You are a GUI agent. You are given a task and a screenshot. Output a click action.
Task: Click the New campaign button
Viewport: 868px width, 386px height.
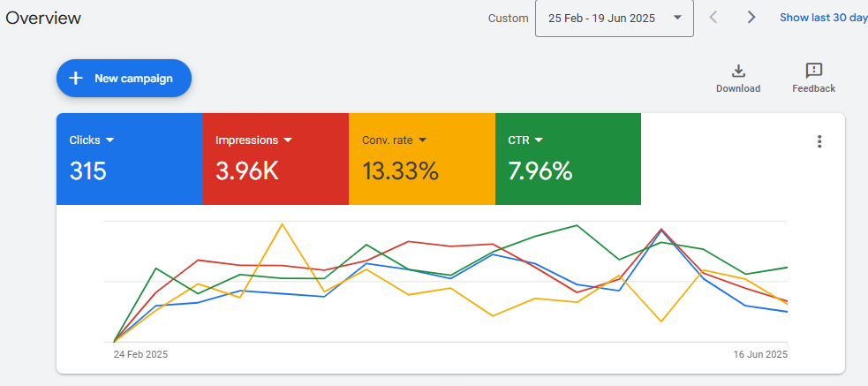coord(124,79)
